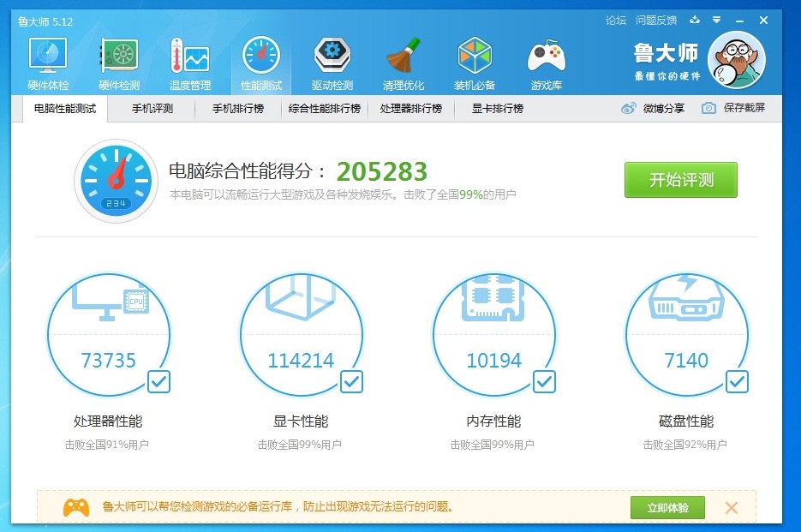Open the title bar dropdown menu arrow

717,20
